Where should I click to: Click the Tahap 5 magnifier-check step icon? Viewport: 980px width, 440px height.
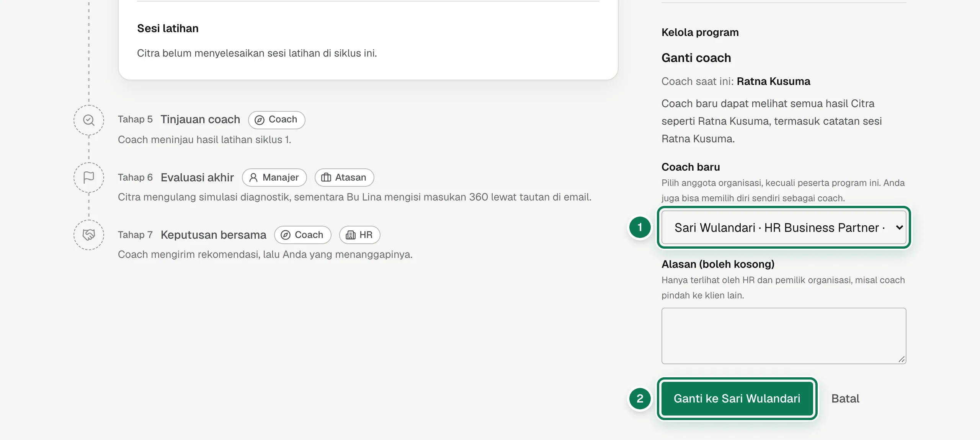coord(89,120)
